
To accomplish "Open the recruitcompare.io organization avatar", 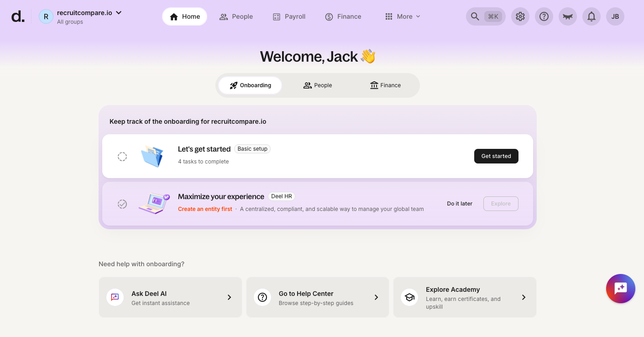I will [x=46, y=16].
